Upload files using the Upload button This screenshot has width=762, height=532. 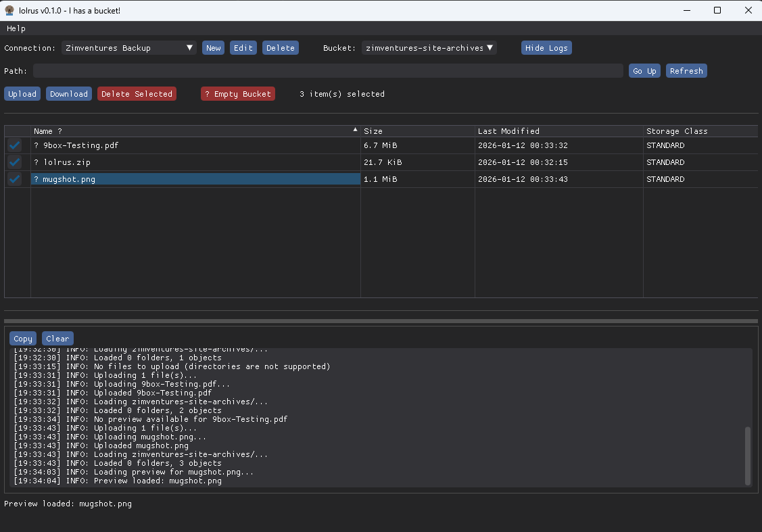coord(22,93)
